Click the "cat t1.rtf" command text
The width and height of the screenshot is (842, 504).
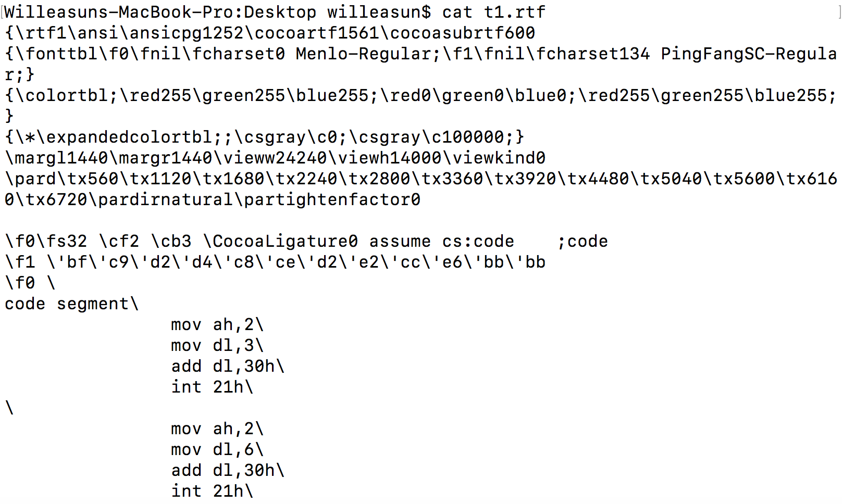[493, 12]
